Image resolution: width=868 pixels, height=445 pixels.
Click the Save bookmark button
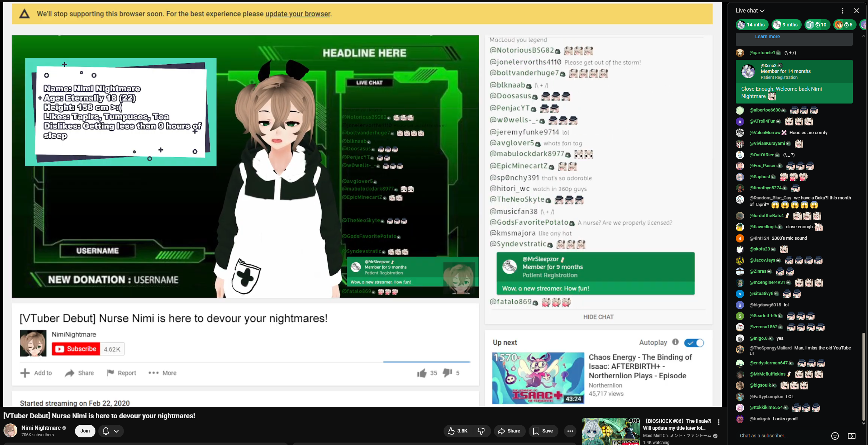coord(543,431)
